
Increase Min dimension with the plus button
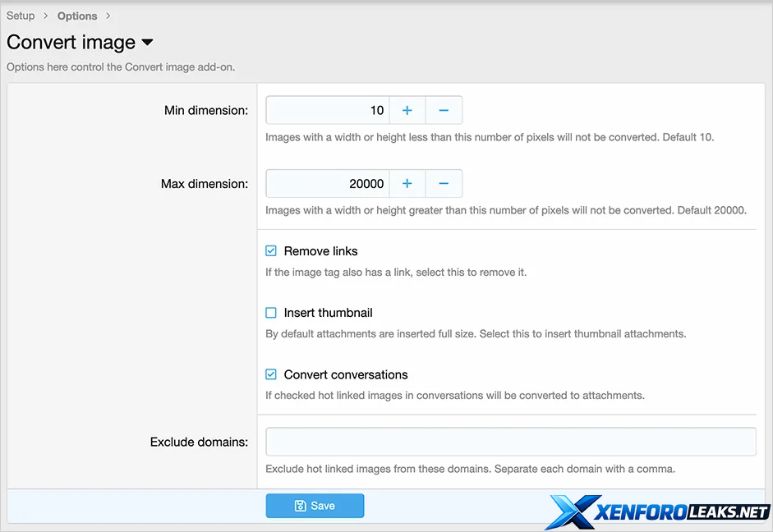(407, 110)
